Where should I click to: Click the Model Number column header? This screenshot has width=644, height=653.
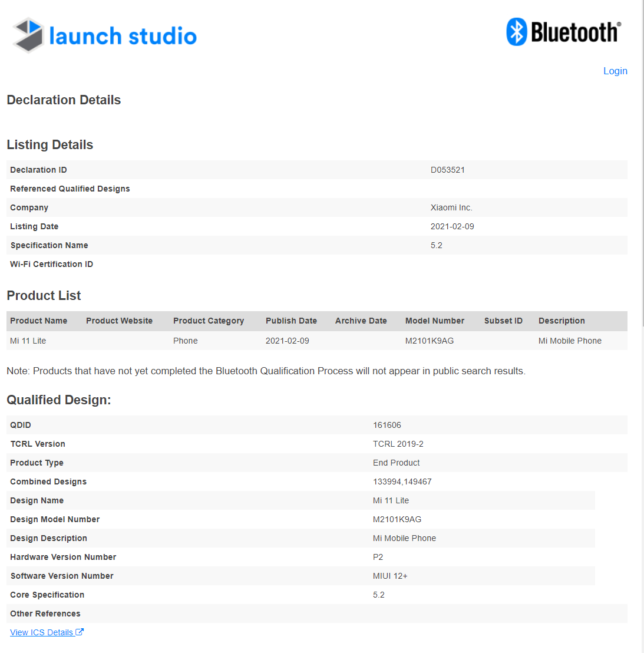point(435,321)
